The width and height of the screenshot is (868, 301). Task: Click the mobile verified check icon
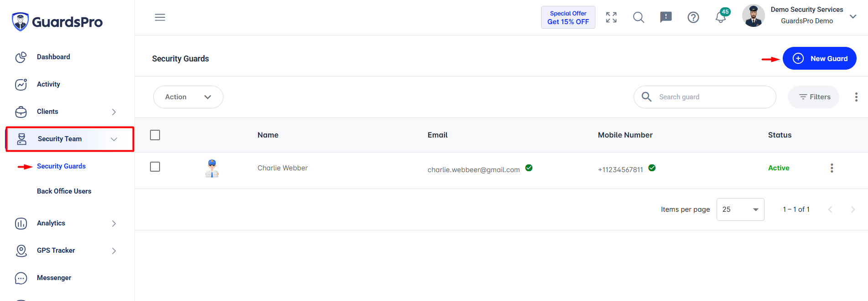point(652,168)
